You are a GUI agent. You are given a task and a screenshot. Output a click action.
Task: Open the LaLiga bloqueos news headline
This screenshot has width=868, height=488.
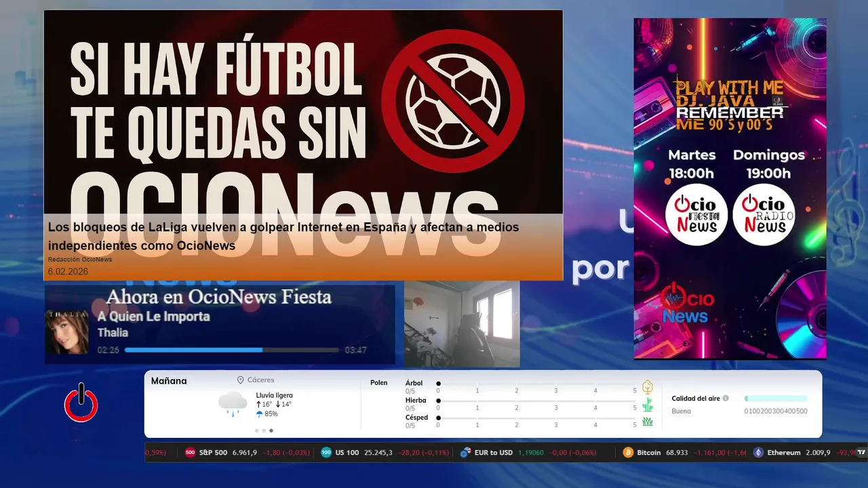[x=283, y=236]
